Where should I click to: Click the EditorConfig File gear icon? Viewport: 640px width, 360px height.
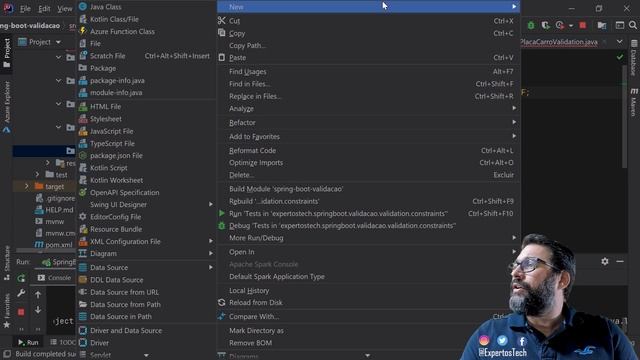(x=83, y=217)
